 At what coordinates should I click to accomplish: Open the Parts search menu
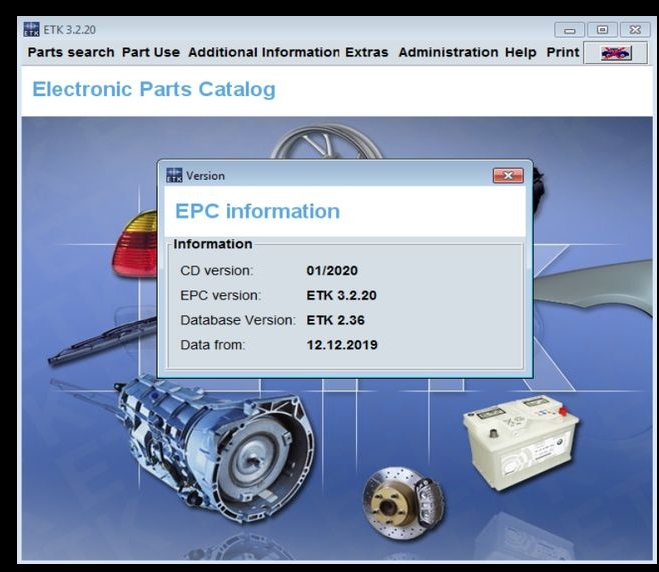pos(71,53)
